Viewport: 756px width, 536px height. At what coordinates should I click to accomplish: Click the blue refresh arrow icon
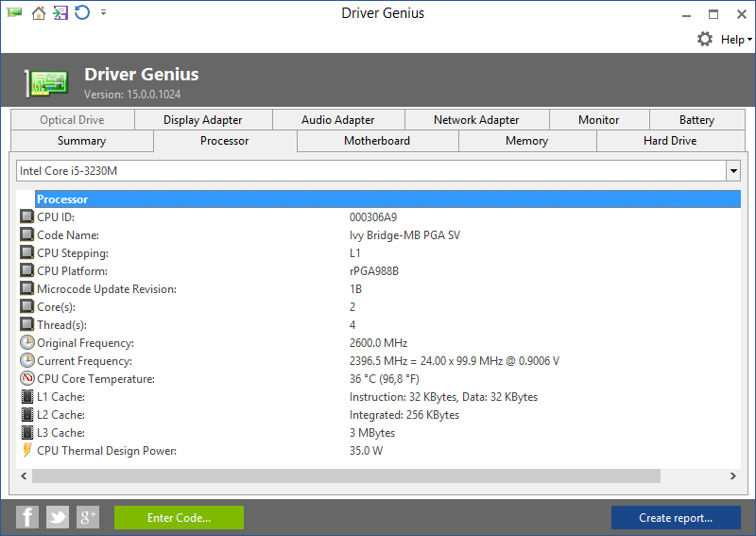[82, 12]
